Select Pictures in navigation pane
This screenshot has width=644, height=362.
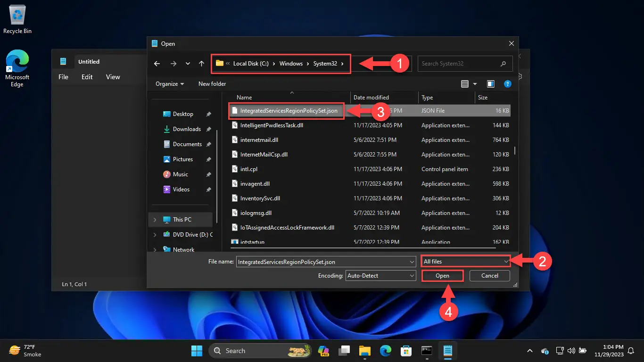coord(183,159)
